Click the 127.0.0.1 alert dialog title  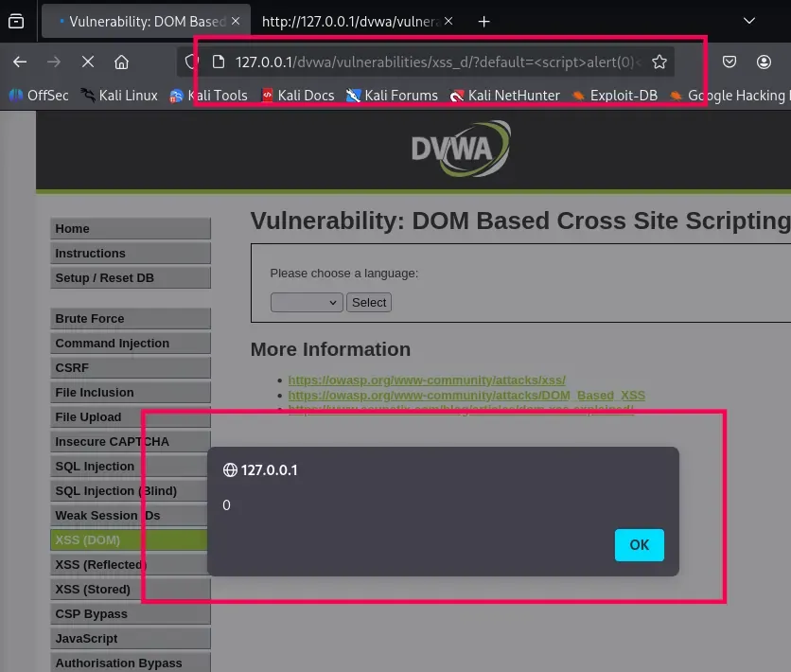tap(270, 470)
